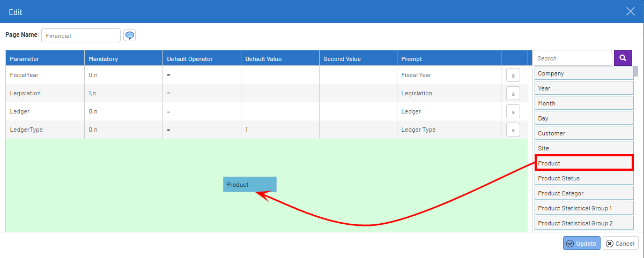The image size is (644, 258).
Task: Select the Product Status list item
Action: [x=583, y=178]
